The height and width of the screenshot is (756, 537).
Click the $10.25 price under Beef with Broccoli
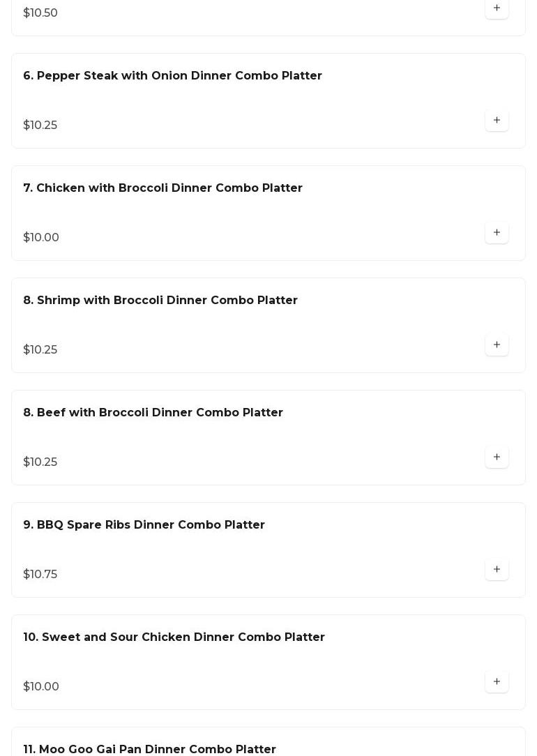(40, 462)
